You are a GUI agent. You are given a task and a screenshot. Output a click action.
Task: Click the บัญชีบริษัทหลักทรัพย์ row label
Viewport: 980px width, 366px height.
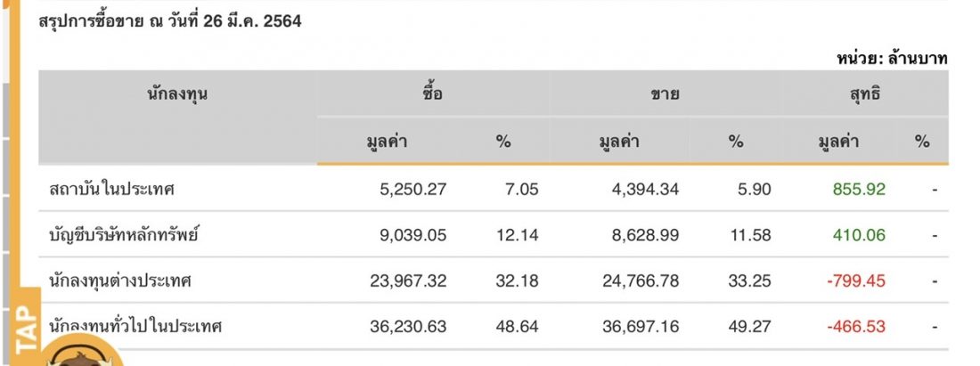point(125,235)
